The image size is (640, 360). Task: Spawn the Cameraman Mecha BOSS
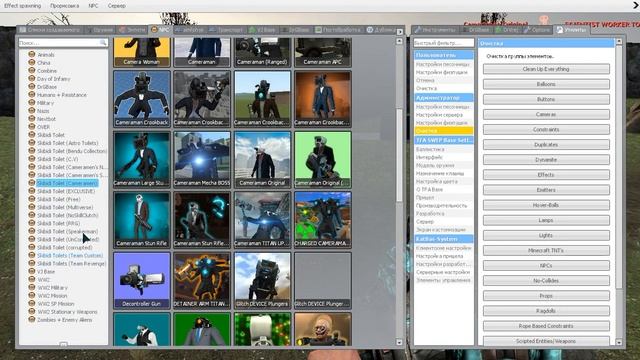tap(202, 159)
